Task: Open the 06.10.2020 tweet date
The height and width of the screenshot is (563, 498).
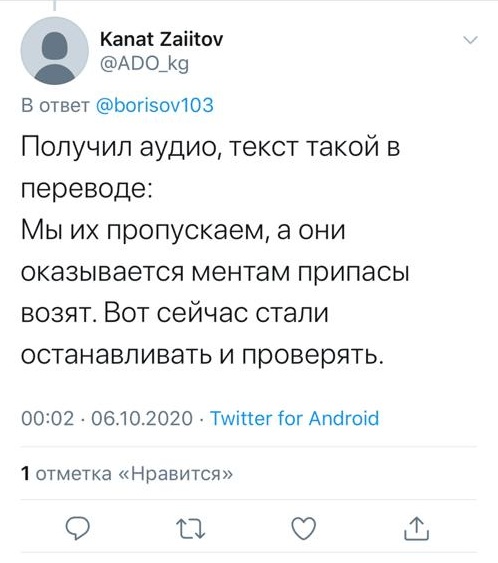Action: pyautogui.click(x=142, y=419)
